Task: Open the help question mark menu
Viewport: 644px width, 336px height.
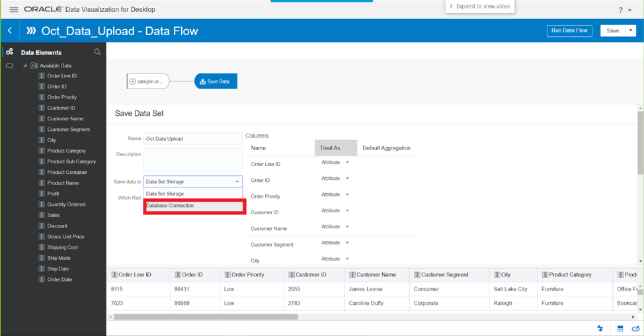Action: 621,11
